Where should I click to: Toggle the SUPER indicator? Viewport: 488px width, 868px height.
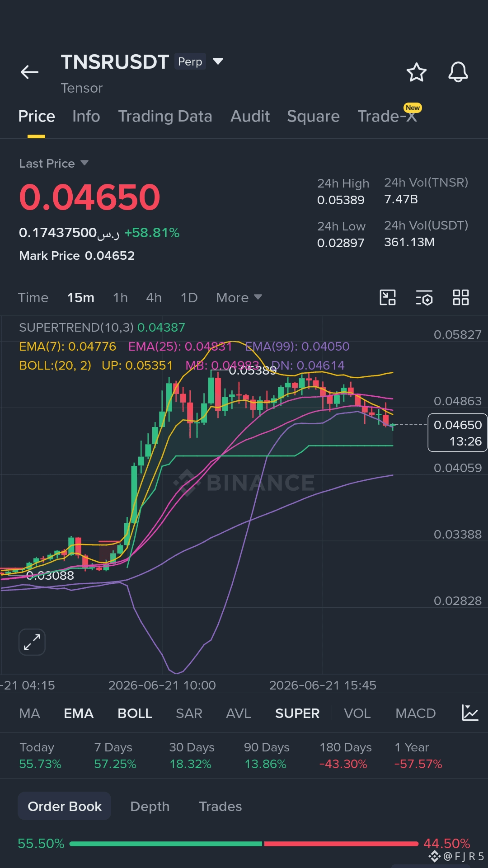(x=297, y=713)
